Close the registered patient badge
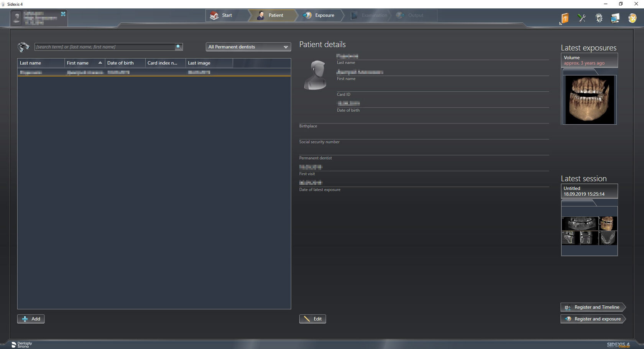644x349 pixels. 63,14
